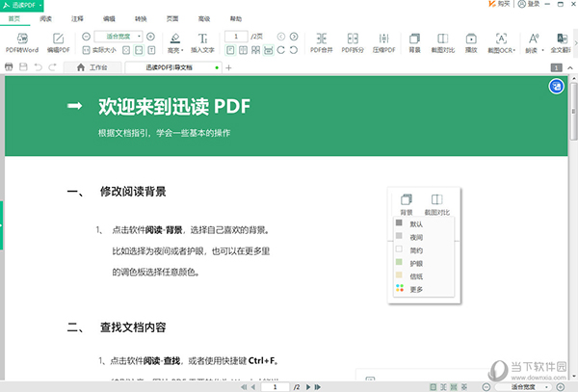Click the 朗读 read-aloud icon

tap(534, 39)
